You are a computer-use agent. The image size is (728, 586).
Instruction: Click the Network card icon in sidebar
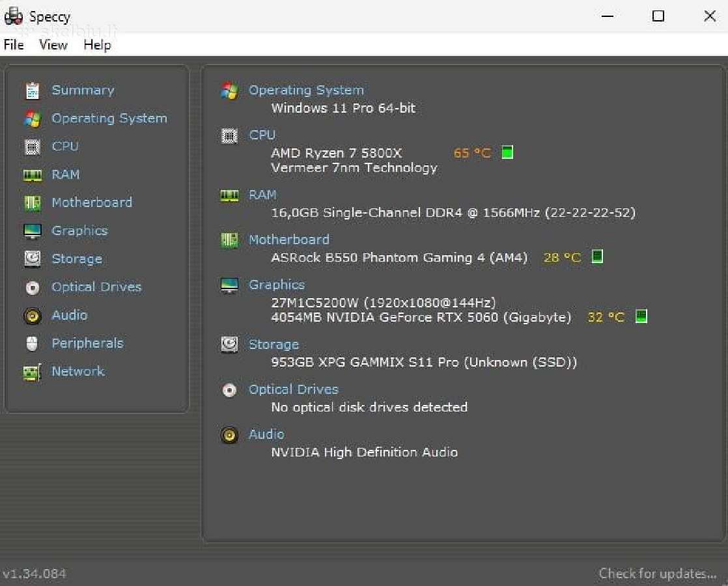32,372
